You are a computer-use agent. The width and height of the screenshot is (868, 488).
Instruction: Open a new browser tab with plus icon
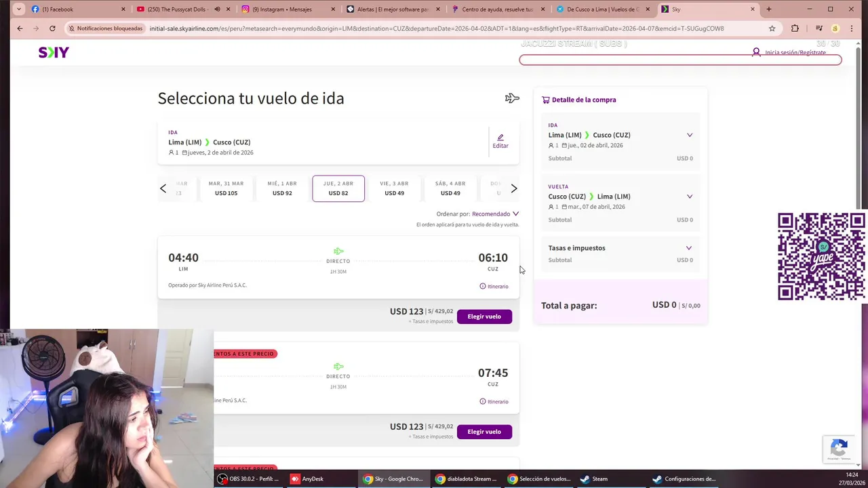point(768,9)
